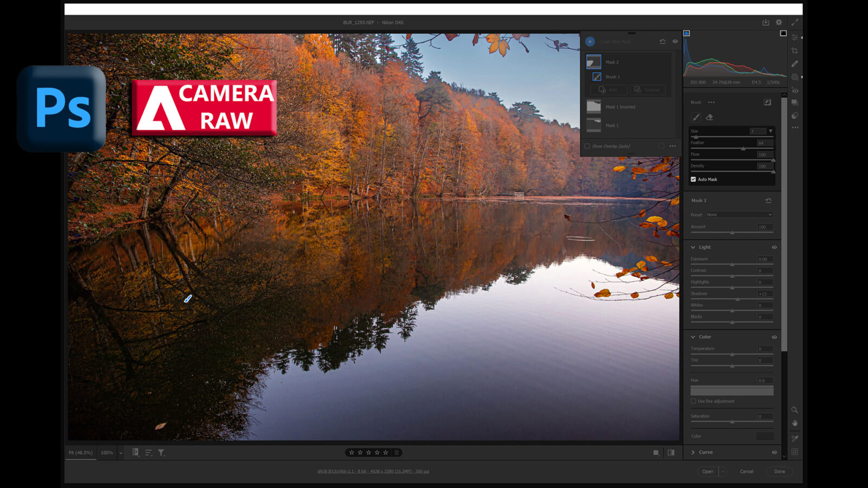This screenshot has width=868, height=488.
Task: Choose the brush eraser icon
Action: click(709, 117)
